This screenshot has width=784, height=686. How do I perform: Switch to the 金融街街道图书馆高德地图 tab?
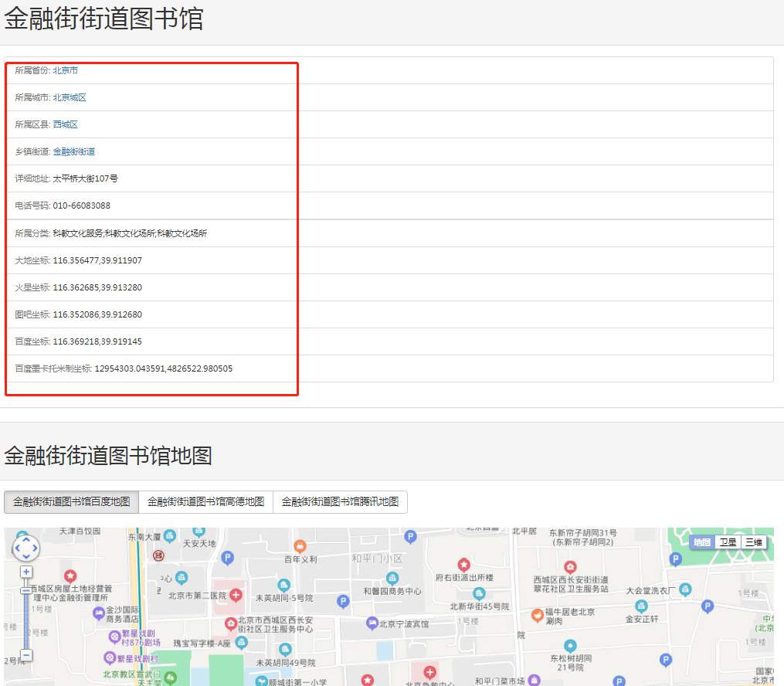point(207,502)
